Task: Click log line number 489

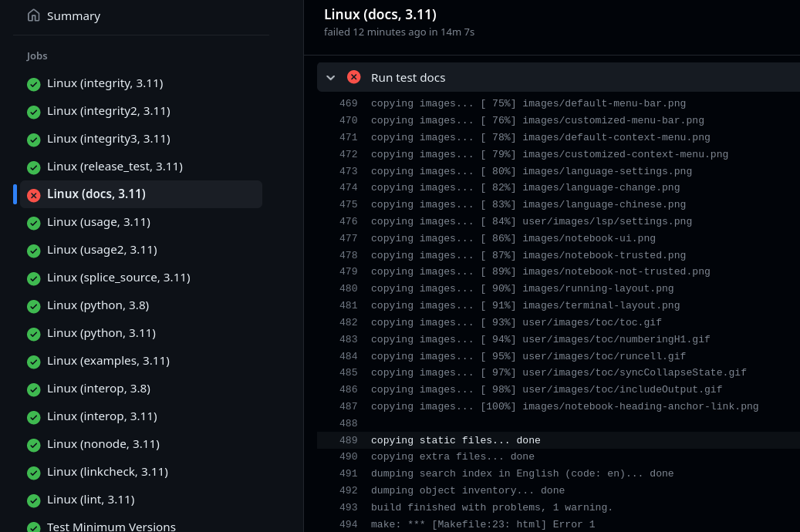Action: pyautogui.click(x=349, y=440)
